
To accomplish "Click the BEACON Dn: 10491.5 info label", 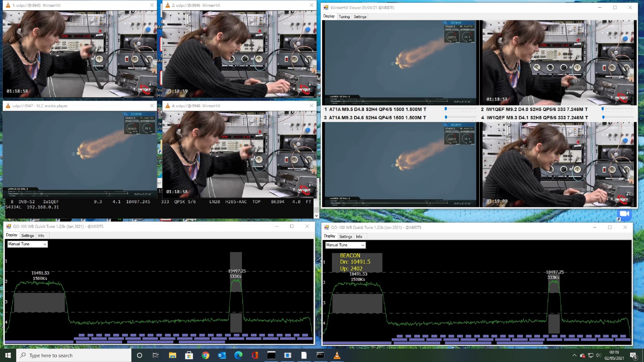I will click(357, 262).
